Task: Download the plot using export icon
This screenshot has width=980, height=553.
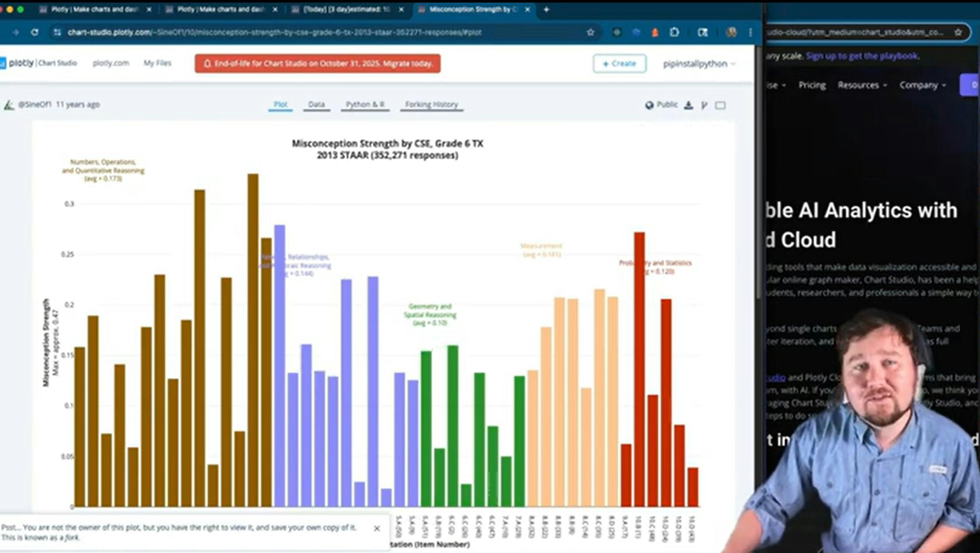Action: (x=688, y=105)
